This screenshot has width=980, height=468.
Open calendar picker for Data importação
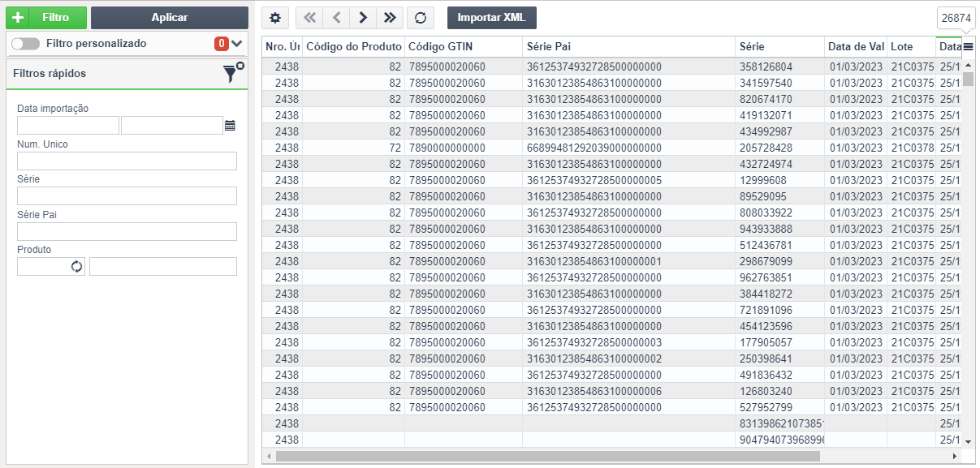[230, 126]
